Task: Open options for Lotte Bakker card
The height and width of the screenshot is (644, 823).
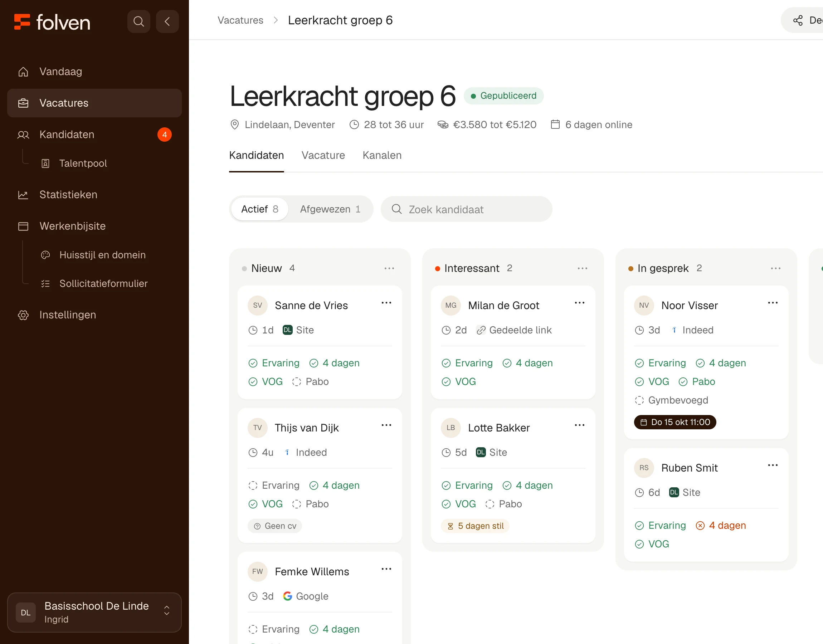Action: tap(579, 425)
